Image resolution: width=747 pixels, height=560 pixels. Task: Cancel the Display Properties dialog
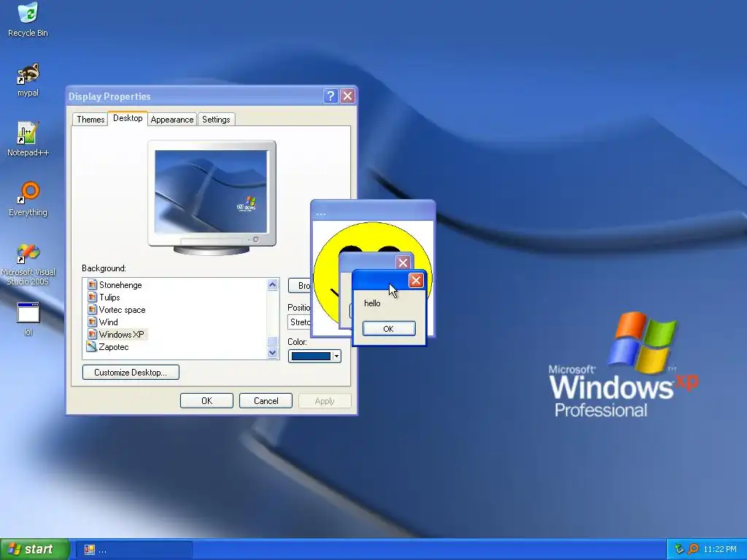point(266,400)
